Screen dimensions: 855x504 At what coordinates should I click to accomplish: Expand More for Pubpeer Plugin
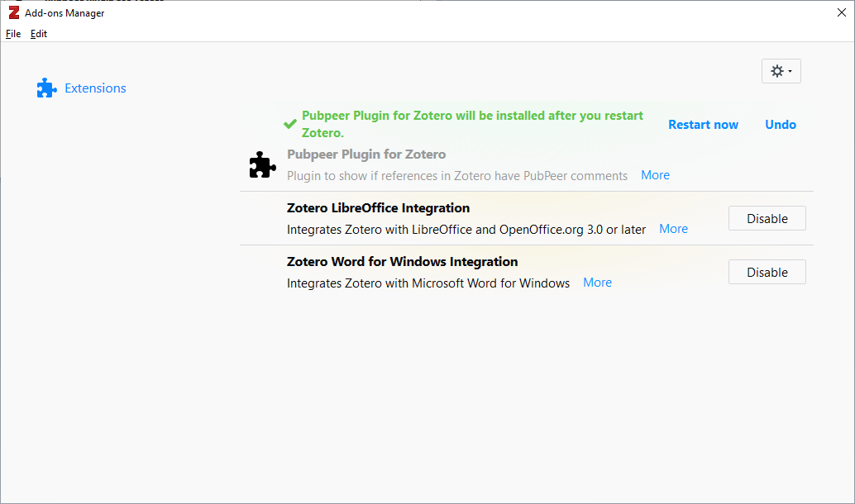(655, 175)
